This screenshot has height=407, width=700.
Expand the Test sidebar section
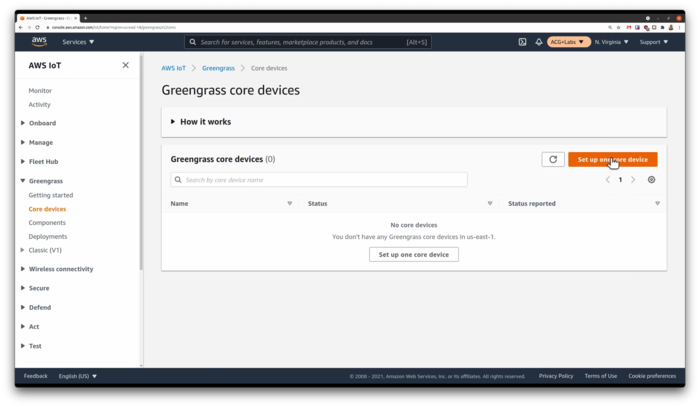coord(23,345)
